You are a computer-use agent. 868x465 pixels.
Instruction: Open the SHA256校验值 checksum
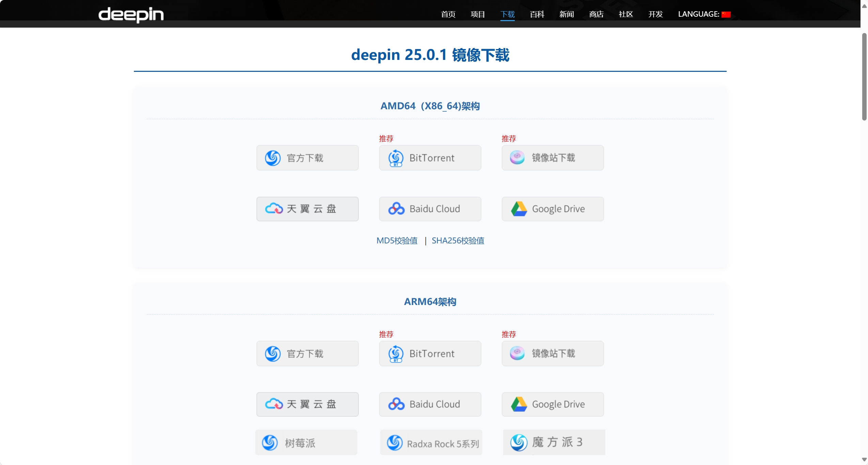pyautogui.click(x=458, y=240)
